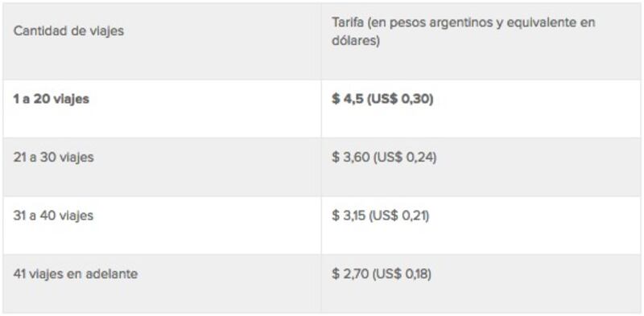
Task: Click the '1 a 20 viajes' row label
Action: click(x=51, y=100)
